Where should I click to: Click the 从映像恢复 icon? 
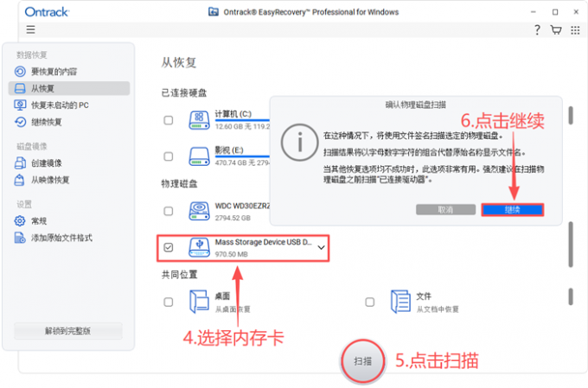pos(19,180)
